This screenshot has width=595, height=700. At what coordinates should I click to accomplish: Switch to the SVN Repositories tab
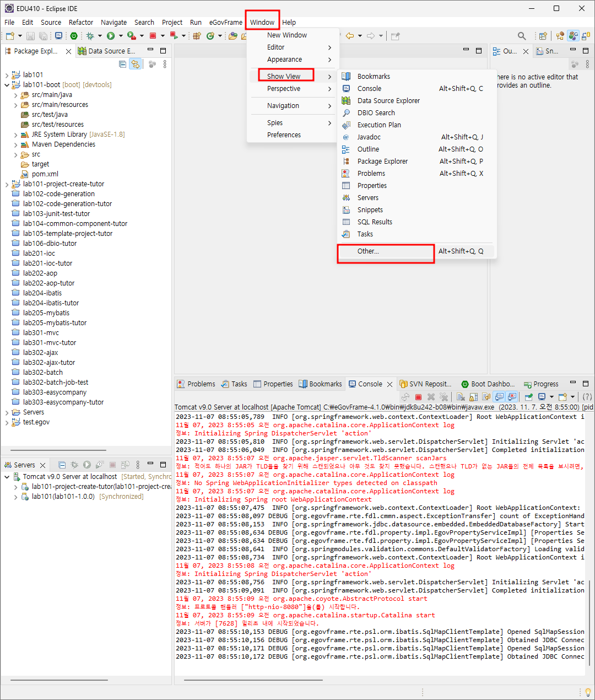(x=425, y=384)
